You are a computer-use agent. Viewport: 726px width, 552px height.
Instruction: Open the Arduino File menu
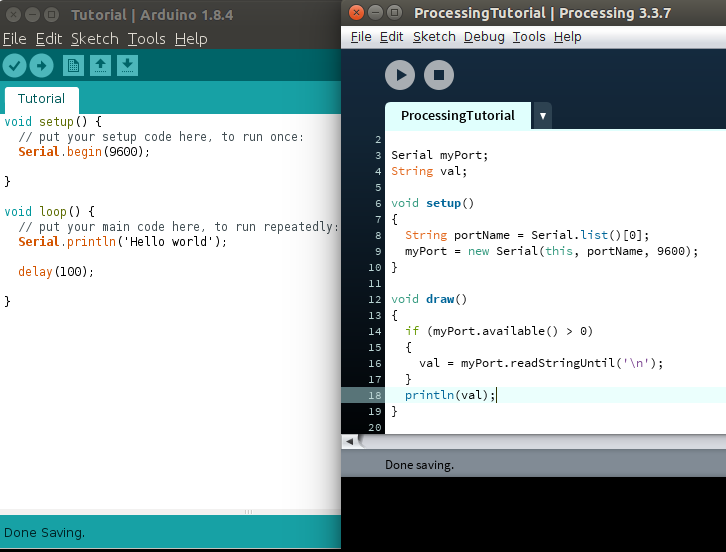click(14, 39)
